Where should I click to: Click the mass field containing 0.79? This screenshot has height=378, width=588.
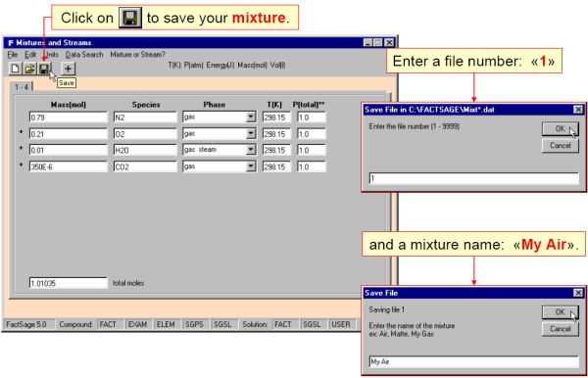(68, 118)
